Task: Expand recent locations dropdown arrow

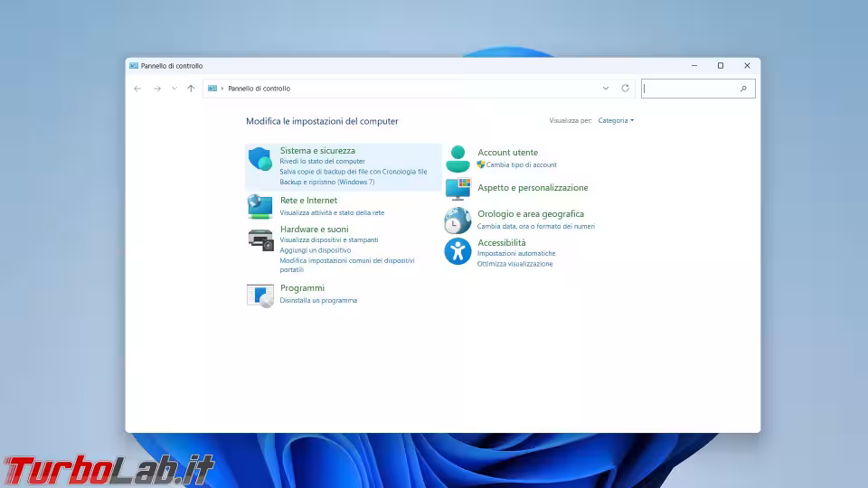Action: coord(175,89)
